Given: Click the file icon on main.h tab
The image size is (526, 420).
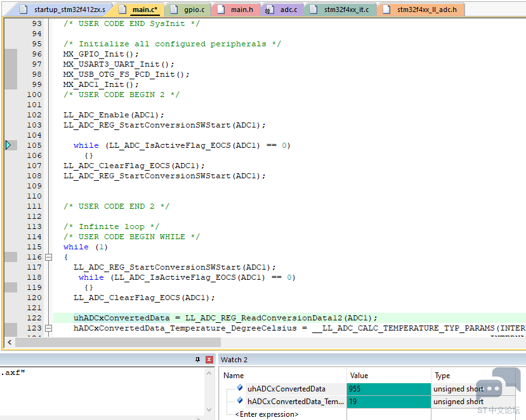Looking at the screenshot, I should coord(221,10).
